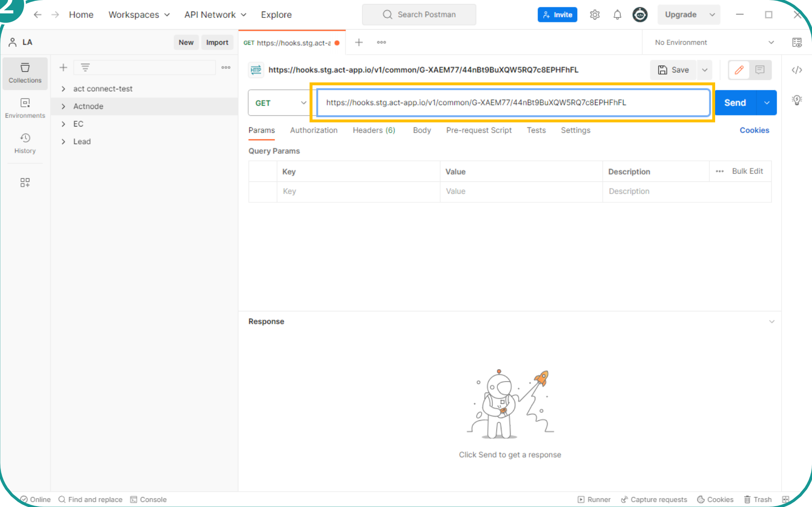This screenshot has width=812, height=507.
Task: Click the Upgrade button
Action: tap(681, 15)
